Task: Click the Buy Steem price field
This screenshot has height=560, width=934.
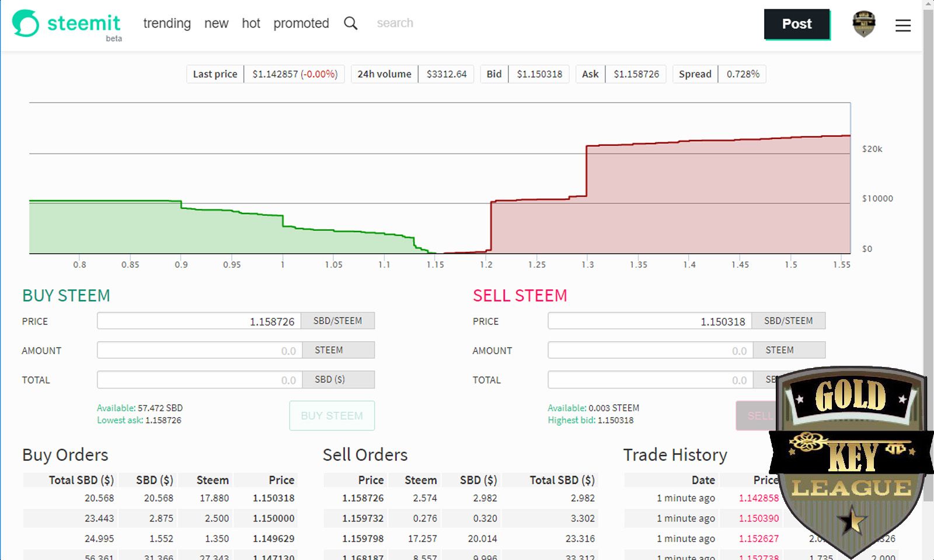Action: [x=199, y=321]
